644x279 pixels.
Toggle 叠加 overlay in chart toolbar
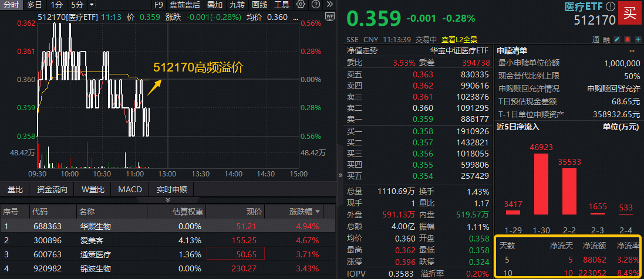[214, 5]
